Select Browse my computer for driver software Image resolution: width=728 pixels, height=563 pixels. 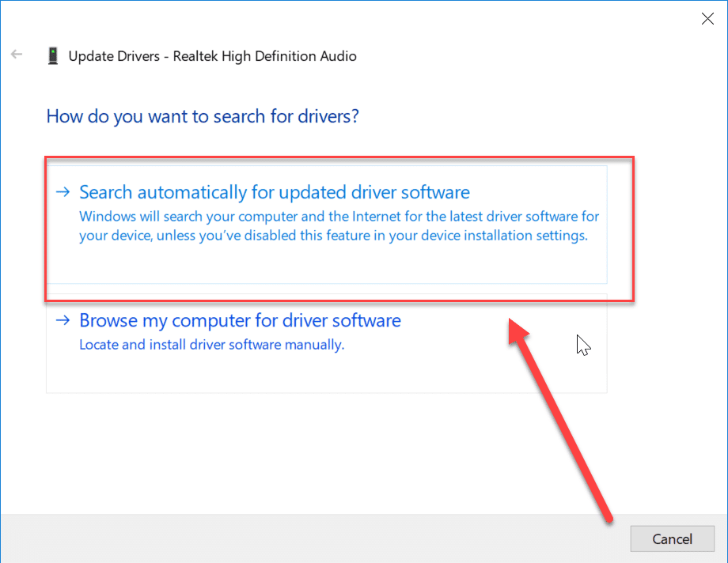240,321
